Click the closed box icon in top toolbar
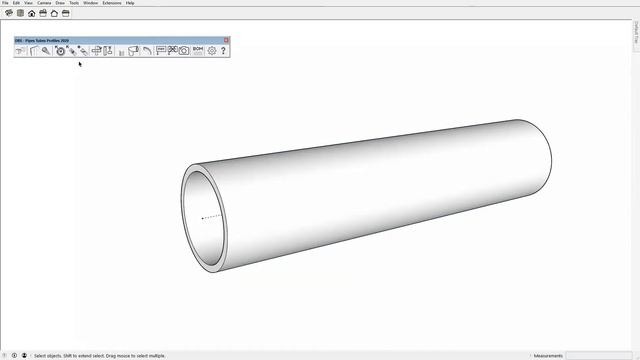Screen dimensions: 640x360 [66, 13]
